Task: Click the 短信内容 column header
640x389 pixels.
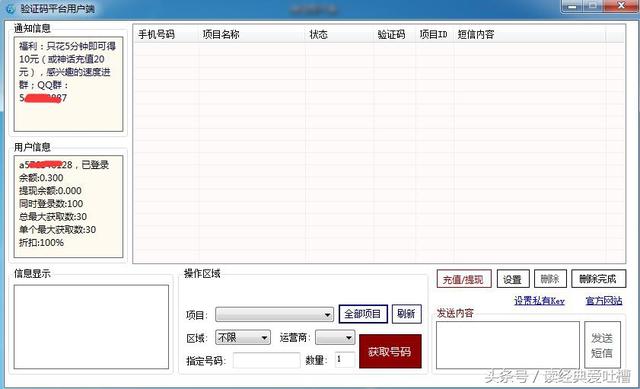Action: [x=476, y=35]
